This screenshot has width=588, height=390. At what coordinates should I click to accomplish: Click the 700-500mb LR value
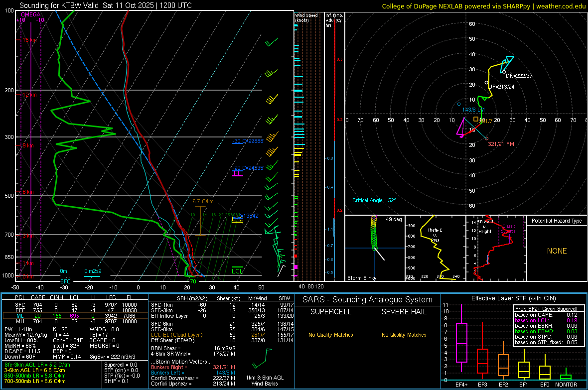click(x=35, y=381)
